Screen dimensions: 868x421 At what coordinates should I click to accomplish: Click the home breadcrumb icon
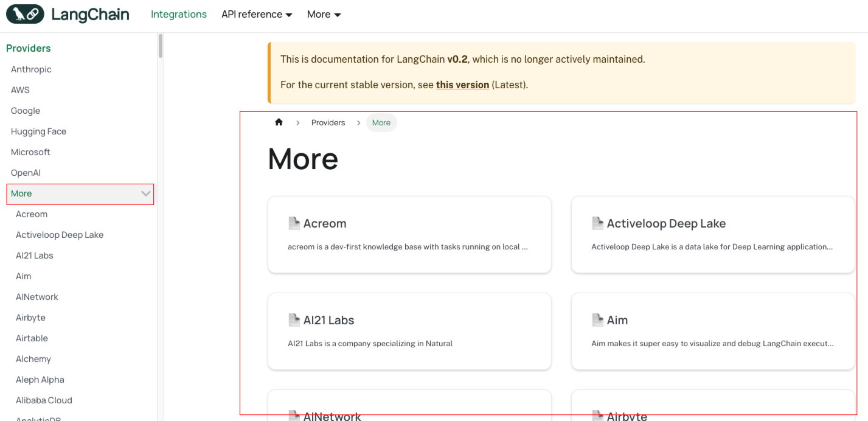click(x=279, y=122)
